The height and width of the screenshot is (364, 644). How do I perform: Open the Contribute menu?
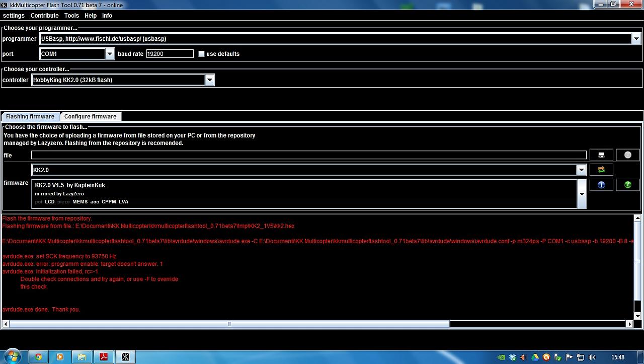45,16
